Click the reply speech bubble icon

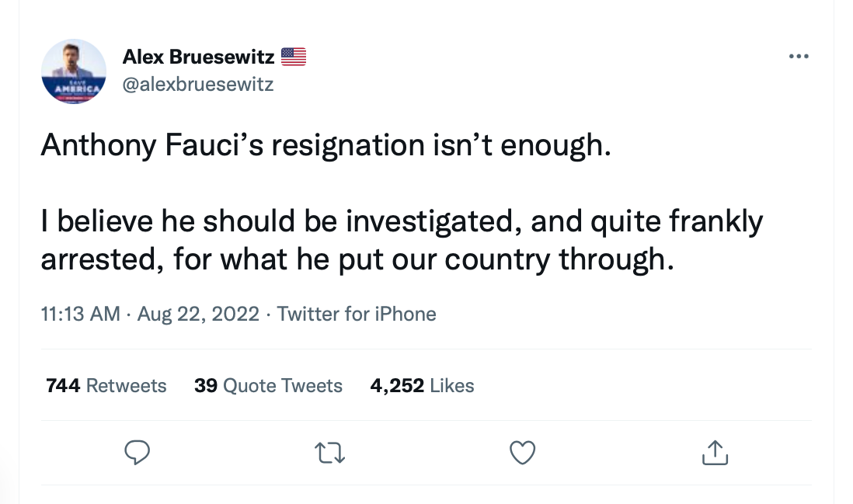[x=137, y=453]
